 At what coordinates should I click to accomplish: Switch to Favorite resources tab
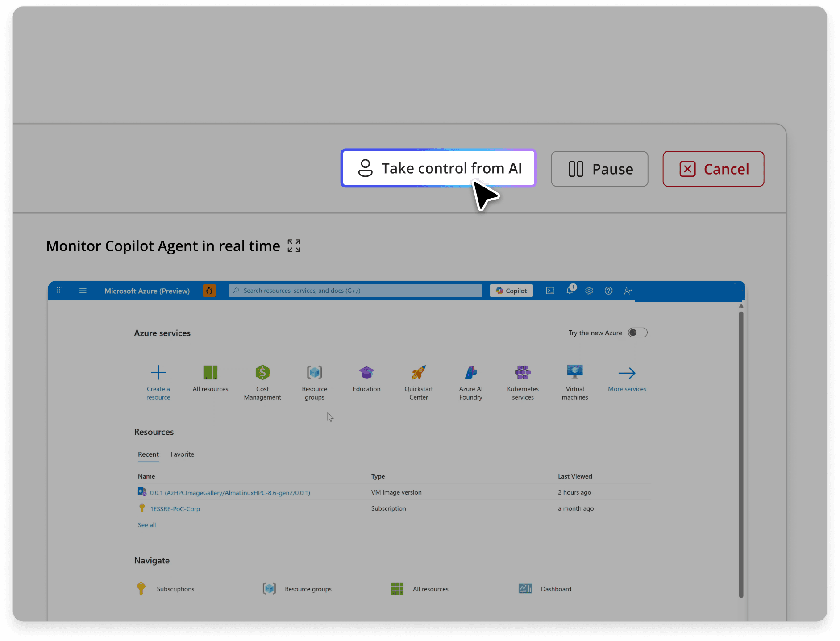182,454
